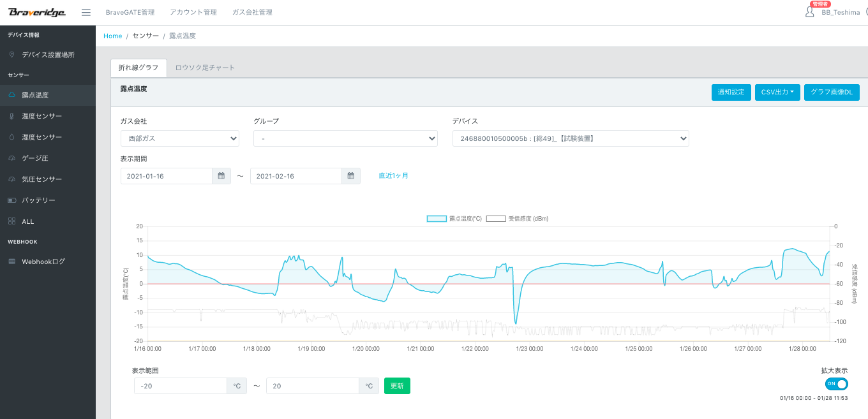Click the droplet icon beside 湿度センサー

click(11, 137)
